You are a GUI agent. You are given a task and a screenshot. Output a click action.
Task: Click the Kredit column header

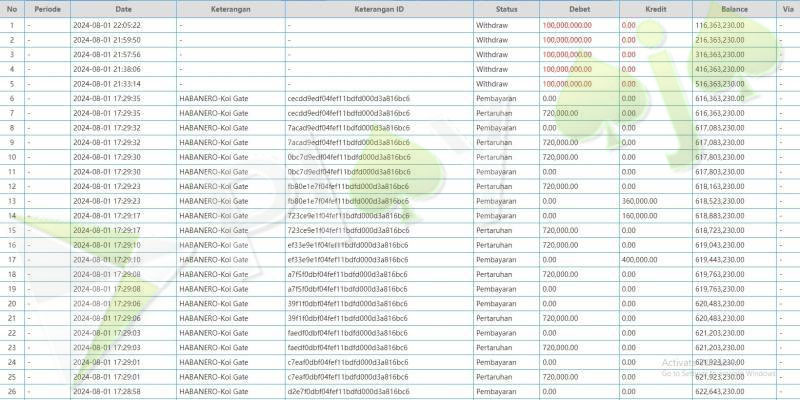655,8
